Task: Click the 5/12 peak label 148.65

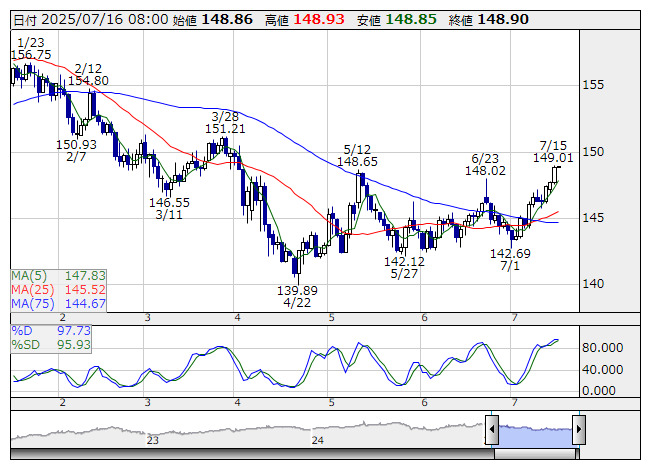Action: point(357,160)
